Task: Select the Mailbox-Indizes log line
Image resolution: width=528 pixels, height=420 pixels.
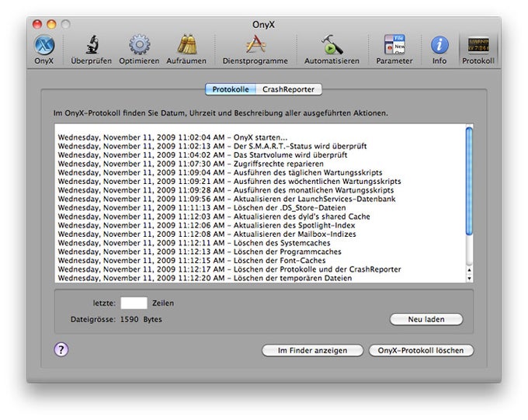Action: pyautogui.click(x=207, y=234)
